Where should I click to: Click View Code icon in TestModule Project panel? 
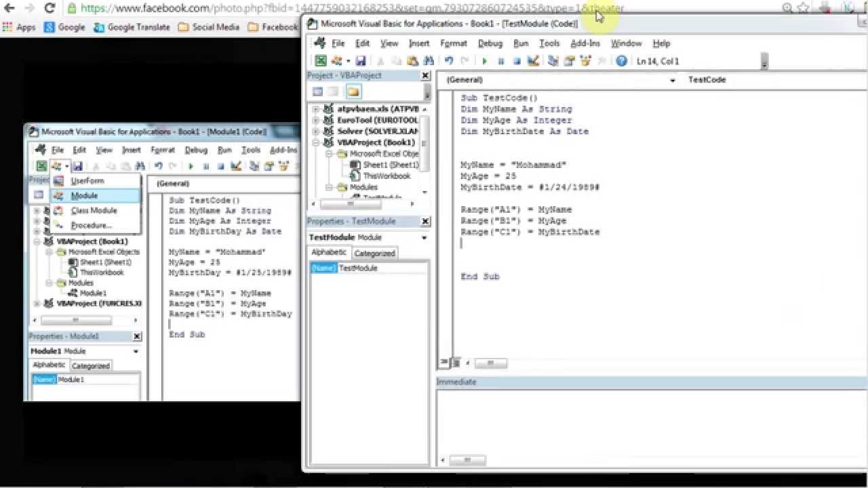coord(317,91)
